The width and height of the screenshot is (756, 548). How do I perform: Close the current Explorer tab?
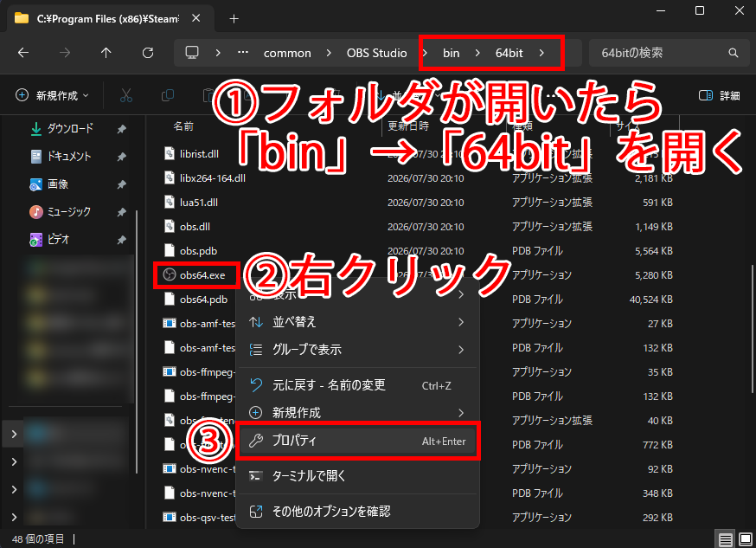click(x=195, y=18)
